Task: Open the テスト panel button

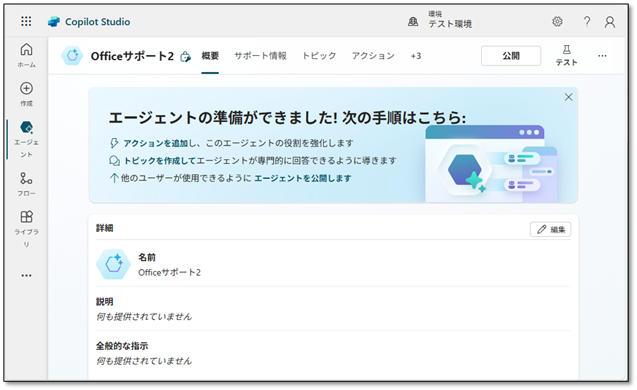Action: coord(566,56)
